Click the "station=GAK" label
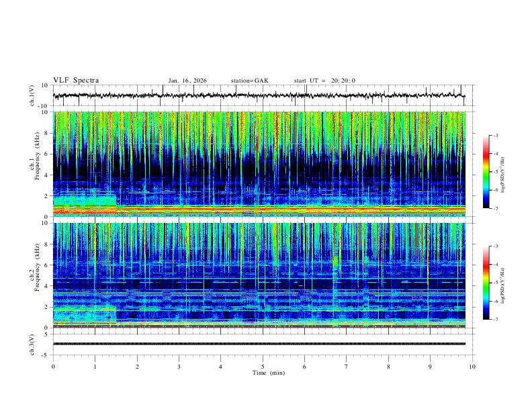The width and height of the screenshot is (532, 411). [x=249, y=81]
